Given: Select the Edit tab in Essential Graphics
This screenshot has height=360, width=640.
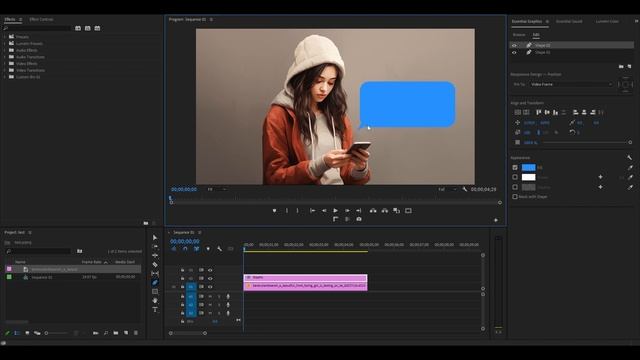Looking at the screenshot, I should click(x=536, y=35).
